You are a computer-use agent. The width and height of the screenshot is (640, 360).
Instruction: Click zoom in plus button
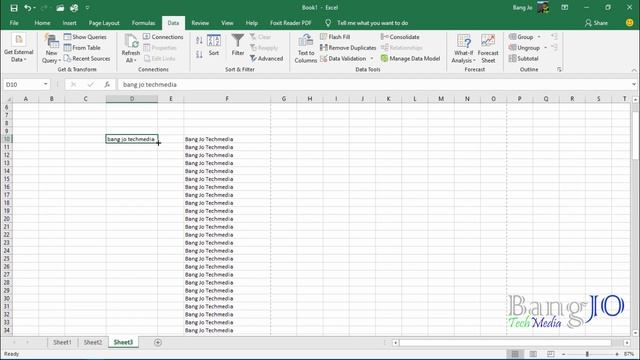pyautogui.click(x=617, y=354)
